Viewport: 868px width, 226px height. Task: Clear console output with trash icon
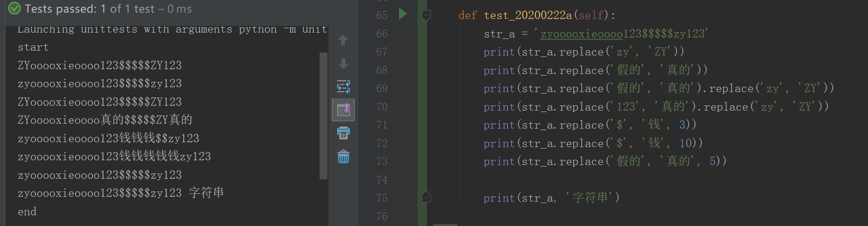click(x=343, y=156)
